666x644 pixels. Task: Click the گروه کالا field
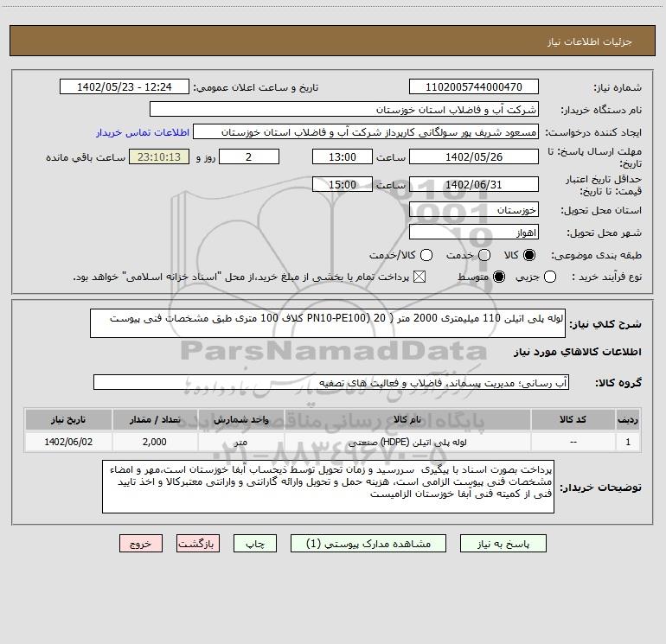331,382
